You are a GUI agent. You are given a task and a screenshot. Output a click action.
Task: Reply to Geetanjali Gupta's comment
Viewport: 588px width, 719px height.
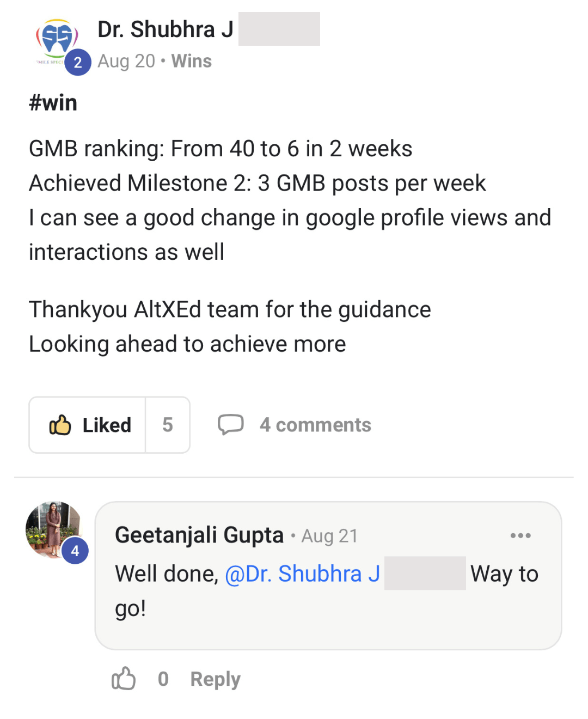[215, 679]
